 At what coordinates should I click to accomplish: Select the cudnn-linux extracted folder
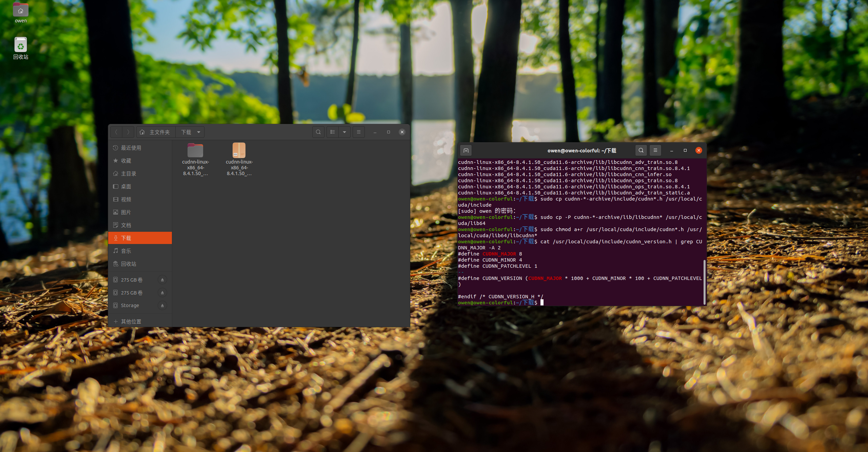click(195, 151)
